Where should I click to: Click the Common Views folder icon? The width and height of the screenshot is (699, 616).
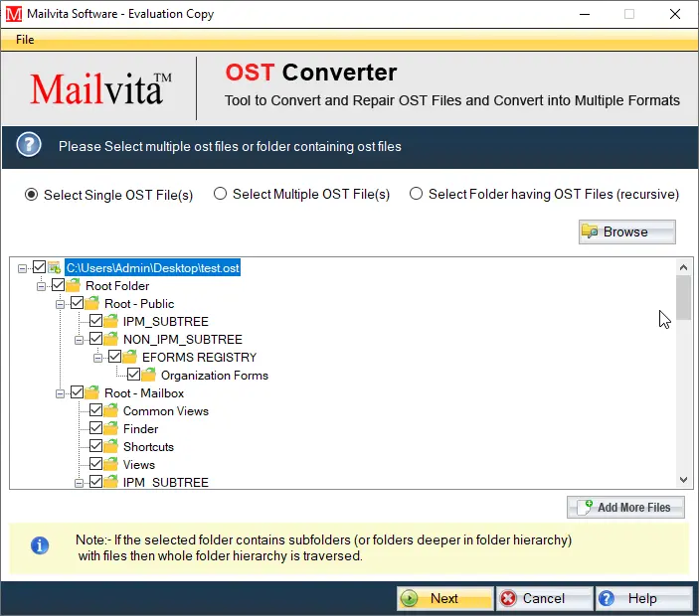(110, 410)
